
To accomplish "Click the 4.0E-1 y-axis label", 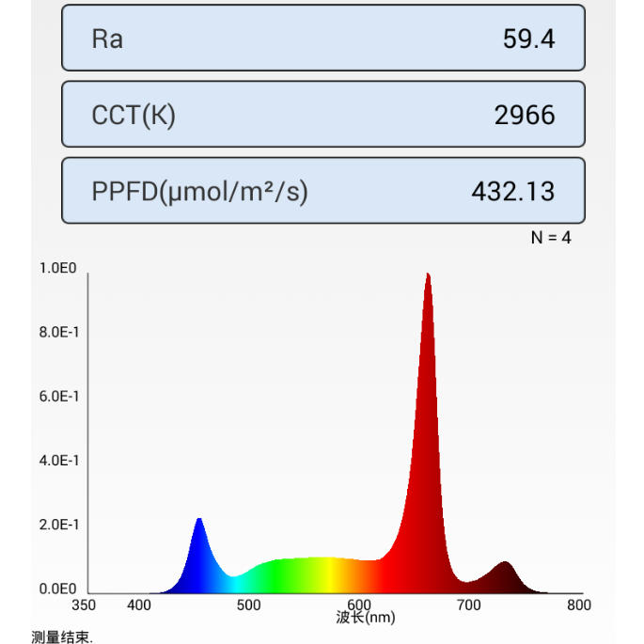I will click(58, 461).
